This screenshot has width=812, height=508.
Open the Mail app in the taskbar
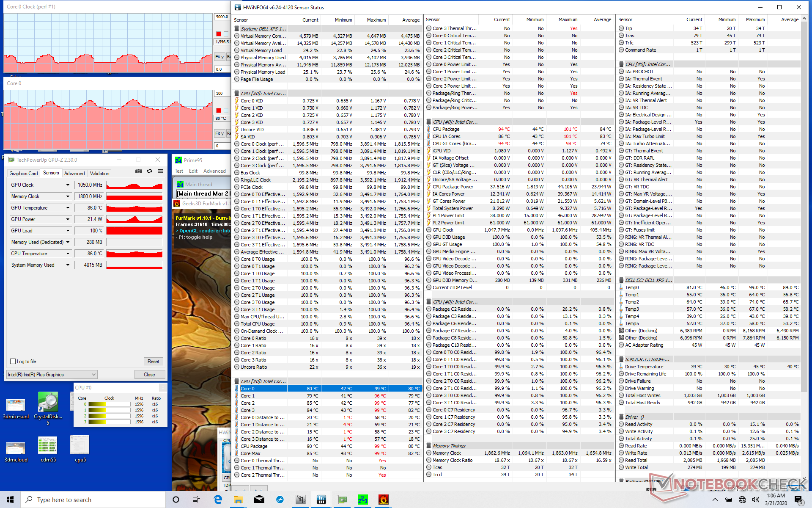point(259,500)
